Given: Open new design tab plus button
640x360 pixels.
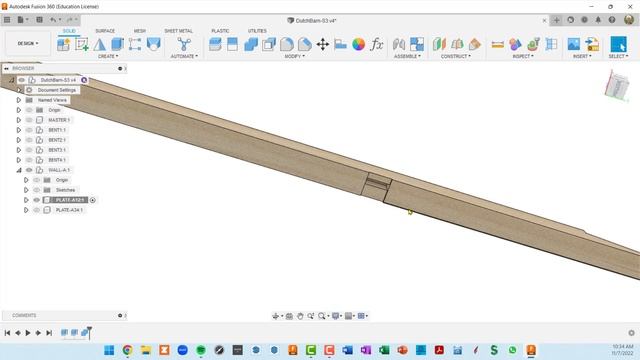Looking at the screenshot, I should 556,20.
